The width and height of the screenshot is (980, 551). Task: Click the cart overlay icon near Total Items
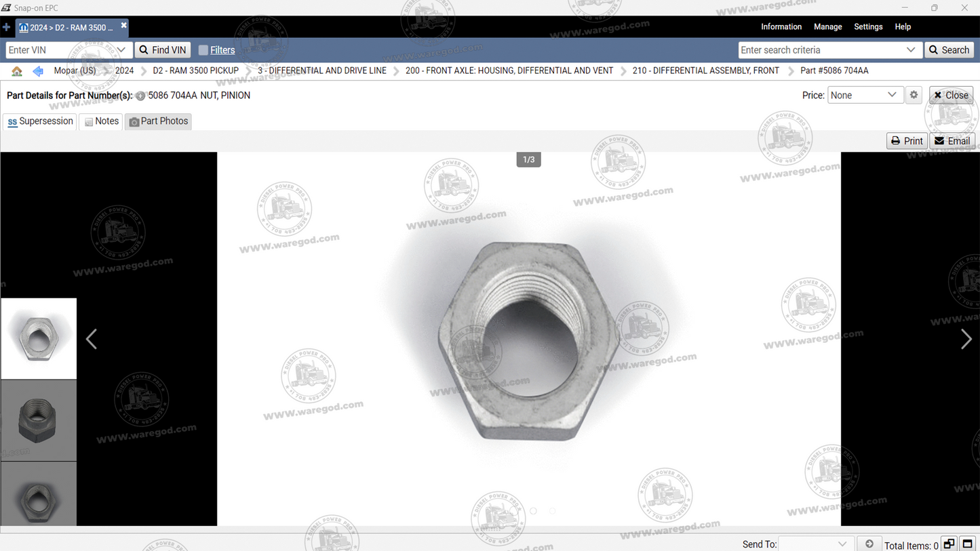point(949,544)
